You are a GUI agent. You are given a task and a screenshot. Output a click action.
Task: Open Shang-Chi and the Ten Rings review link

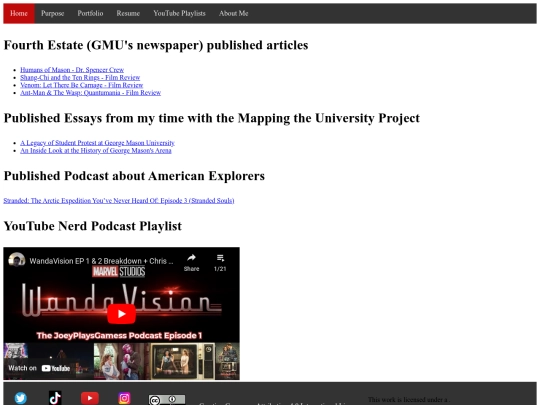[80, 77]
